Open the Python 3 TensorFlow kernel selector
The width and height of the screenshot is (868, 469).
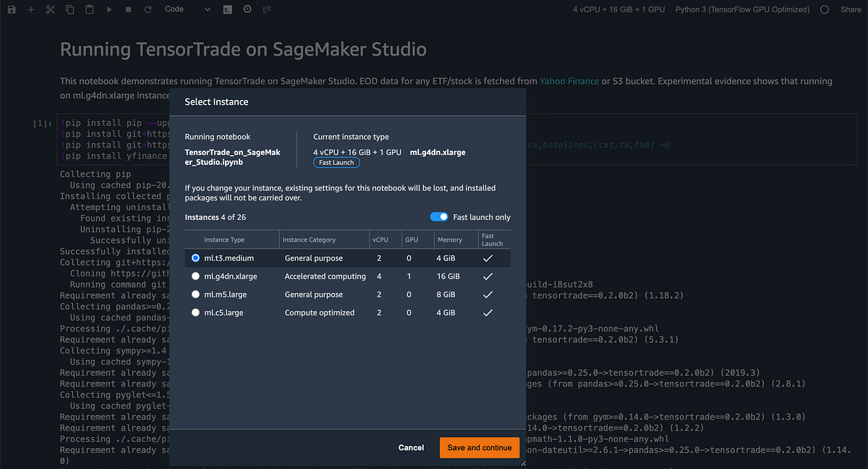[x=742, y=9]
